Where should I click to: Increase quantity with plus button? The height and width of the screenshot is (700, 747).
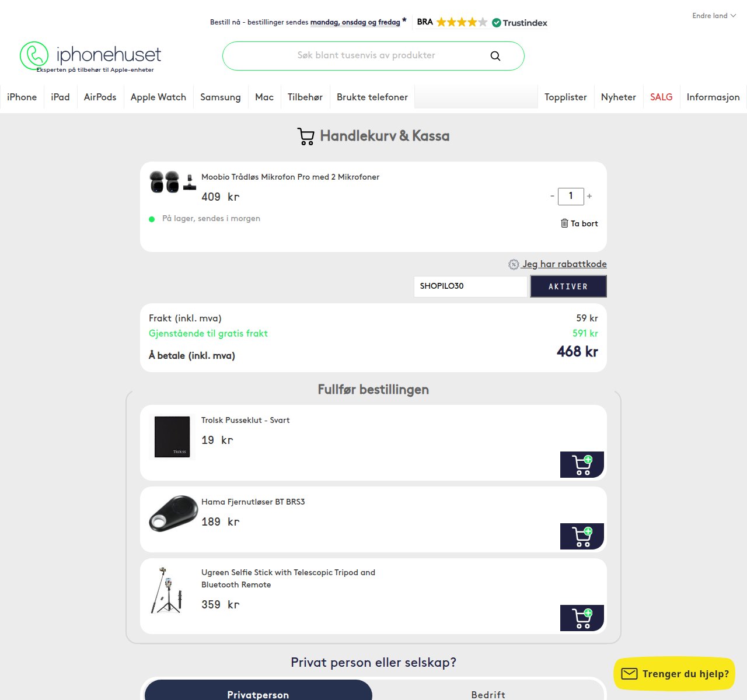pos(589,196)
